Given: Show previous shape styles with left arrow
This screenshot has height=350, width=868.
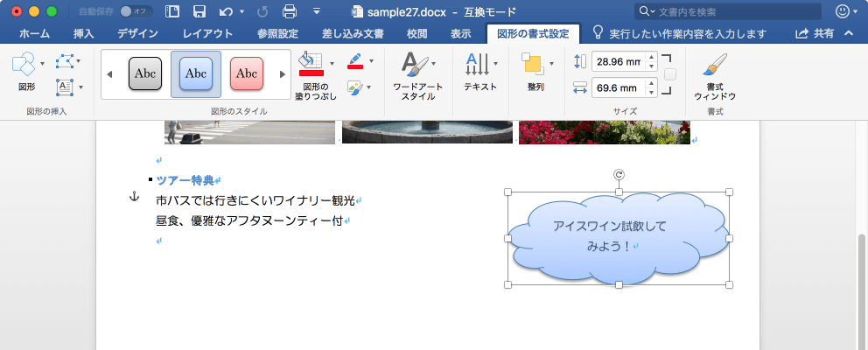Looking at the screenshot, I should pos(109,74).
